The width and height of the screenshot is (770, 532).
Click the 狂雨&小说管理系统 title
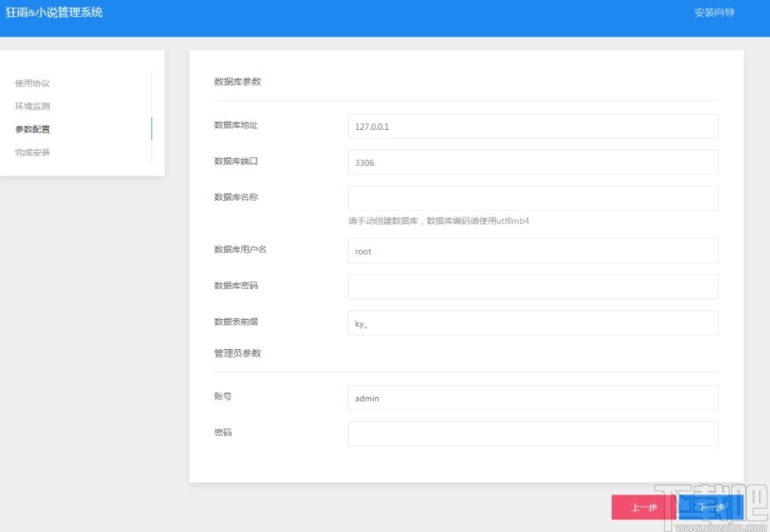pyautogui.click(x=56, y=14)
